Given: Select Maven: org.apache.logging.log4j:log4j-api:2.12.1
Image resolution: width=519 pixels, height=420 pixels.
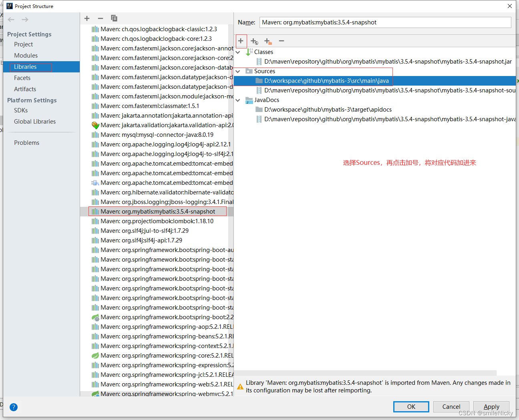Looking at the screenshot, I should click(166, 144).
